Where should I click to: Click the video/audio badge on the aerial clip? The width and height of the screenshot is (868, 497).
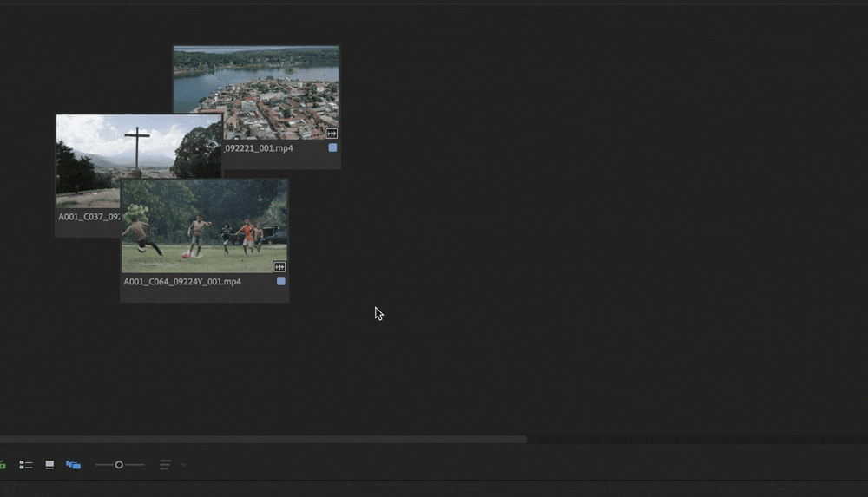[331, 134]
